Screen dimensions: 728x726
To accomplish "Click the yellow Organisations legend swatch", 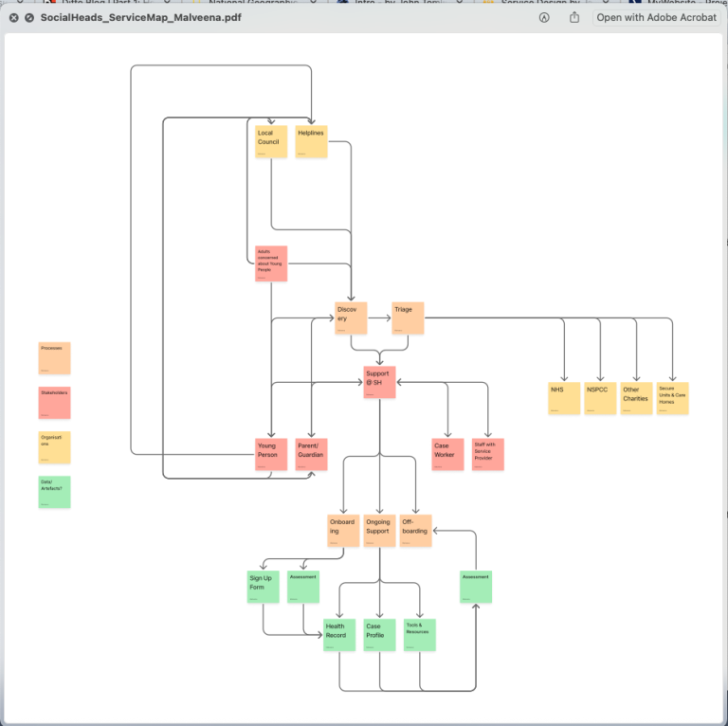I will click(54, 447).
